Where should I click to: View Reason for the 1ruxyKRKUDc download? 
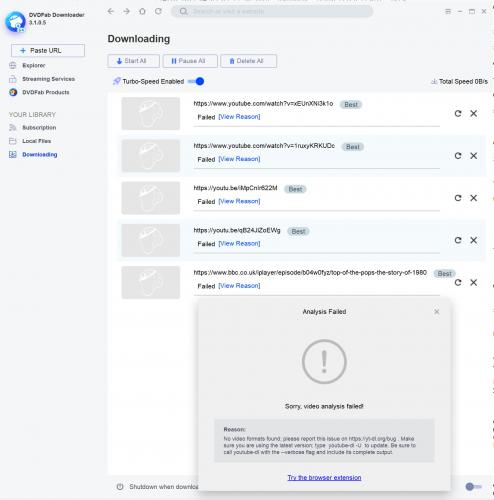click(239, 159)
